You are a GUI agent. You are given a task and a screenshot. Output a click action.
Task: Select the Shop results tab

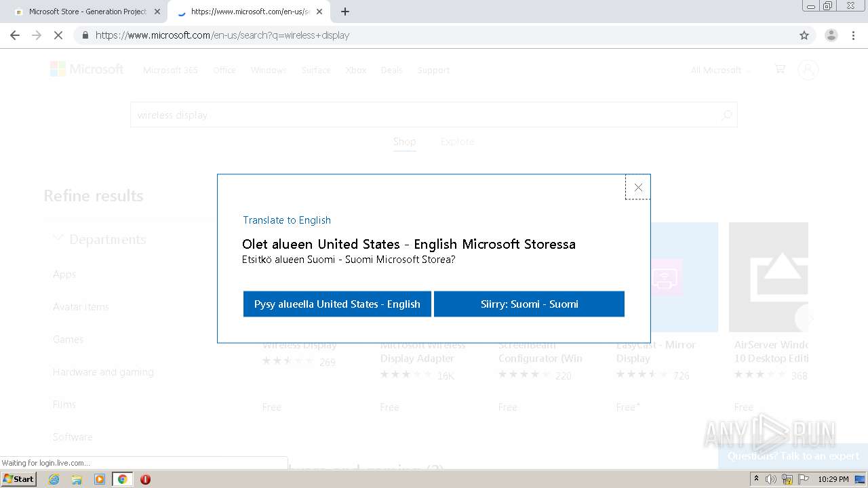click(x=404, y=142)
